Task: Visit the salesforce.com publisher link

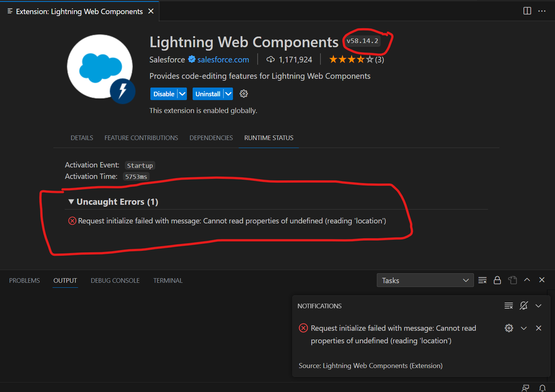Action: 223,59
